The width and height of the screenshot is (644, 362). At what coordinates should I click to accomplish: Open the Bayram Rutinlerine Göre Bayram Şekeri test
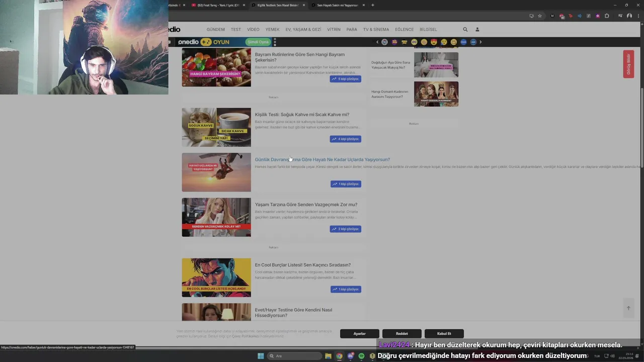tap(300, 57)
